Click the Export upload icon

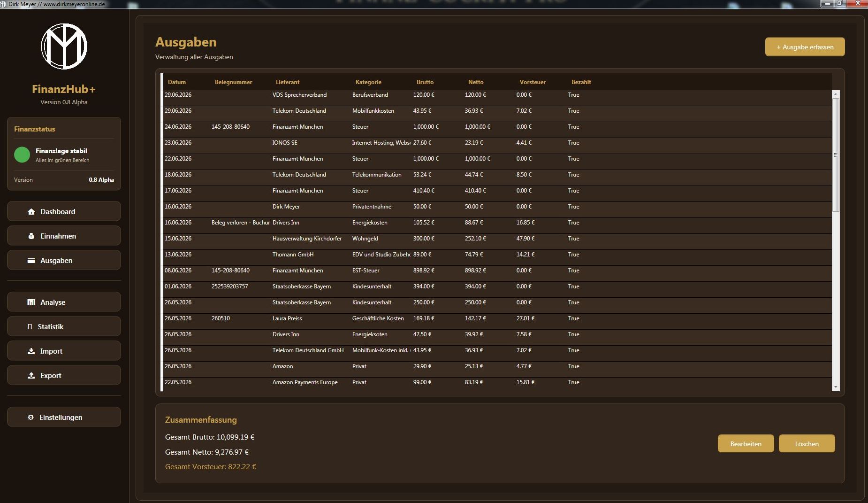pyautogui.click(x=31, y=376)
